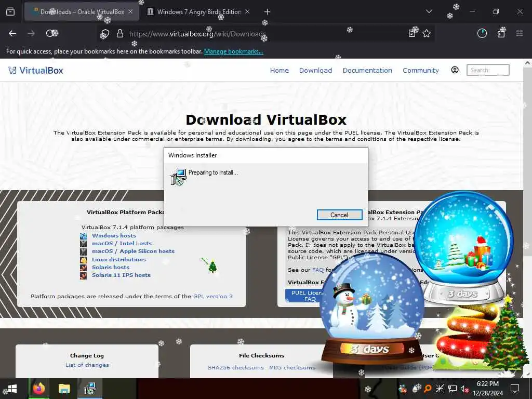Image resolution: width=532 pixels, height=399 pixels.
Task: Click icon beside Linux distributions link
Action: pyautogui.click(x=84, y=260)
